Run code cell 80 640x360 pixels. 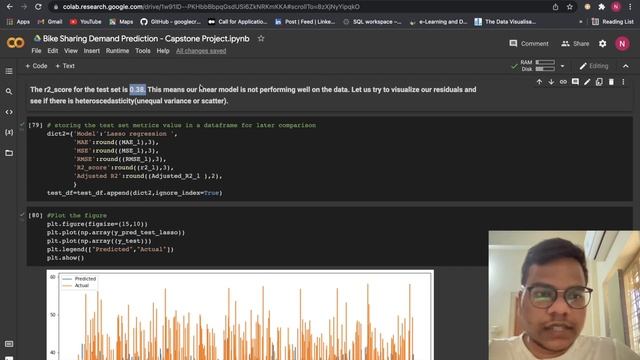point(35,215)
